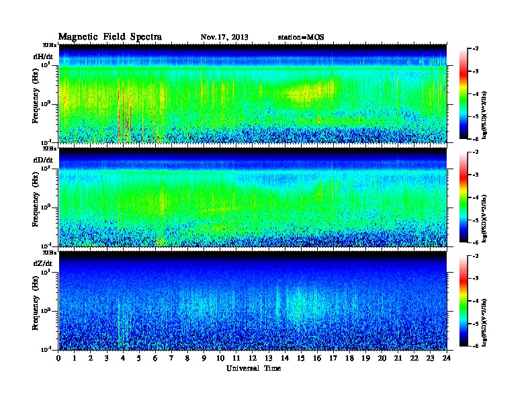
Task: Click hour '21' on the time axis
Action: tap(398, 358)
